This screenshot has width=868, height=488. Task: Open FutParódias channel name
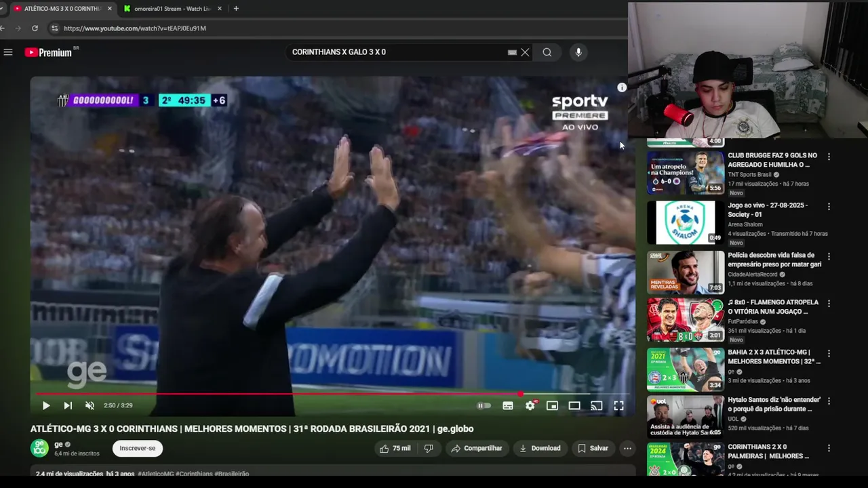coord(744,322)
